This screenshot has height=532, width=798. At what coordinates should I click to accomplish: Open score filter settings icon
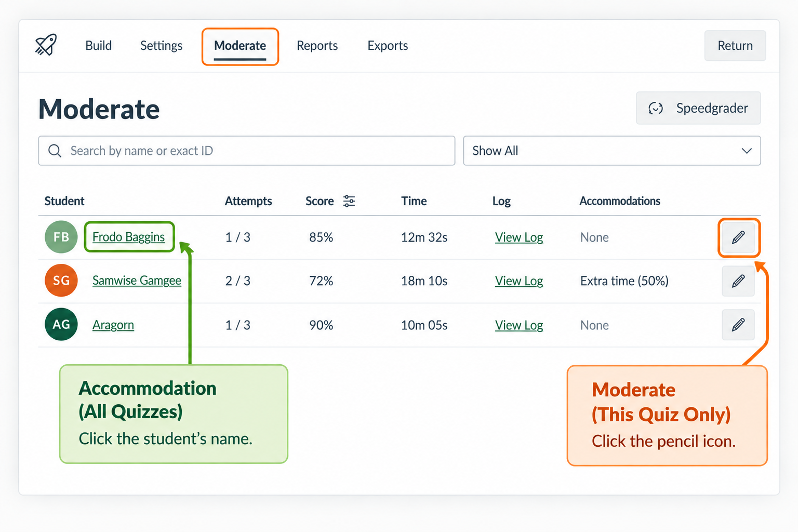pyautogui.click(x=349, y=201)
